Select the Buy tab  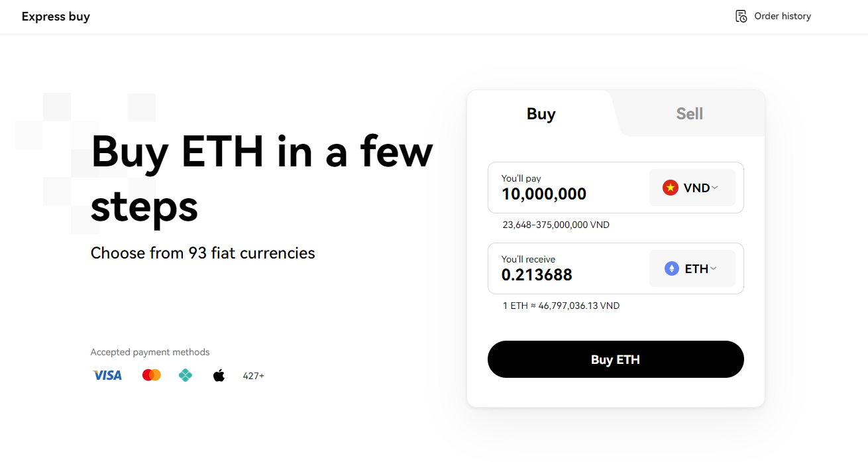(541, 114)
